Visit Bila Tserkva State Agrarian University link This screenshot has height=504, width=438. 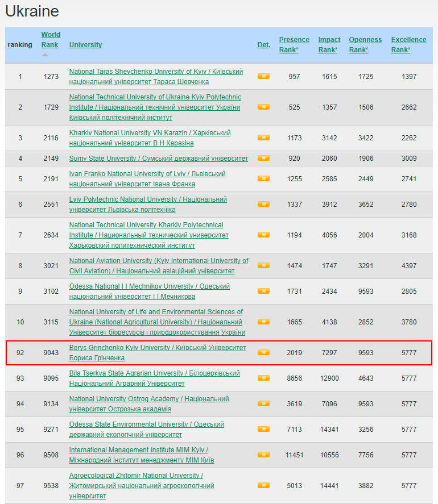coord(155,378)
